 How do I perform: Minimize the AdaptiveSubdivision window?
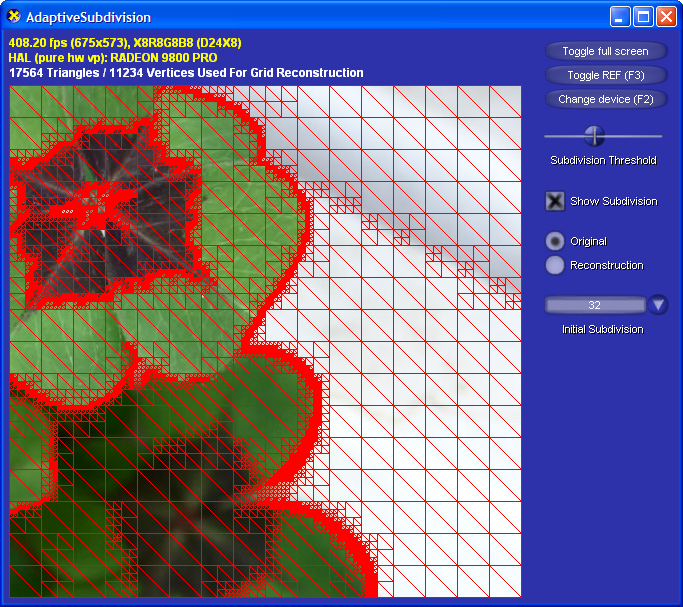point(620,17)
